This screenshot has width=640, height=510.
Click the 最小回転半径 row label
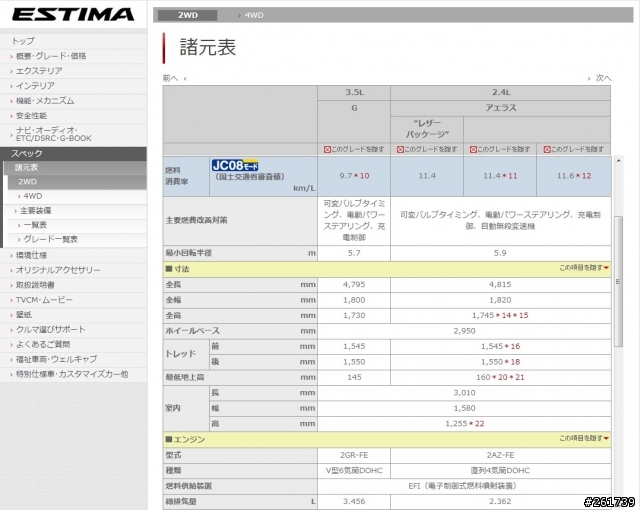point(189,253)
